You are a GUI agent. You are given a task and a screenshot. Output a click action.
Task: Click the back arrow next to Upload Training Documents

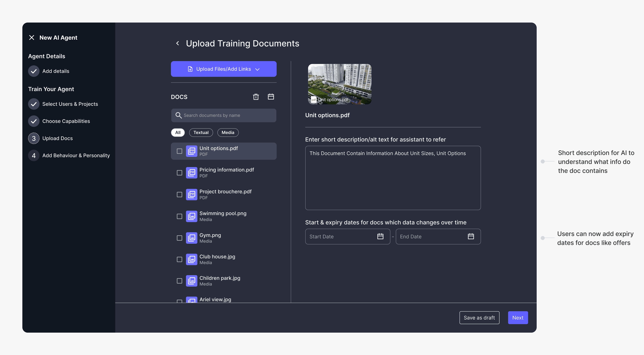[x=178, y=43]
